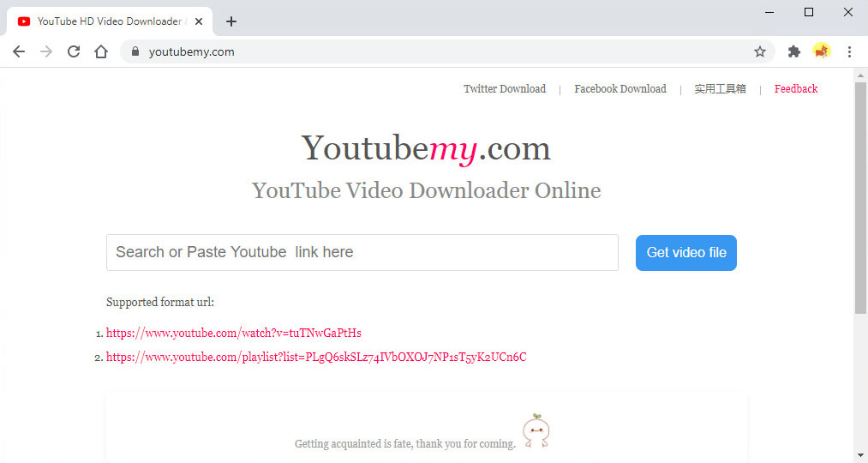868x463 pixels.
Task: Open the browser home page icon
Action: (101, 51)
